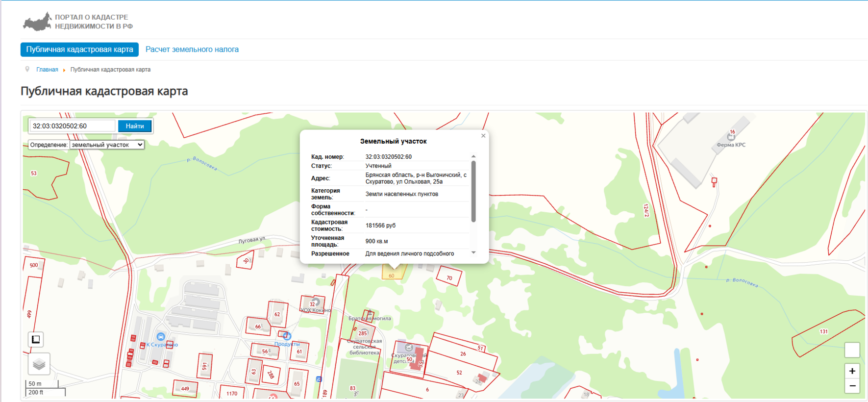Open the map layers switcher
This screenshot has height=402, width=868.
click(39, 364)
